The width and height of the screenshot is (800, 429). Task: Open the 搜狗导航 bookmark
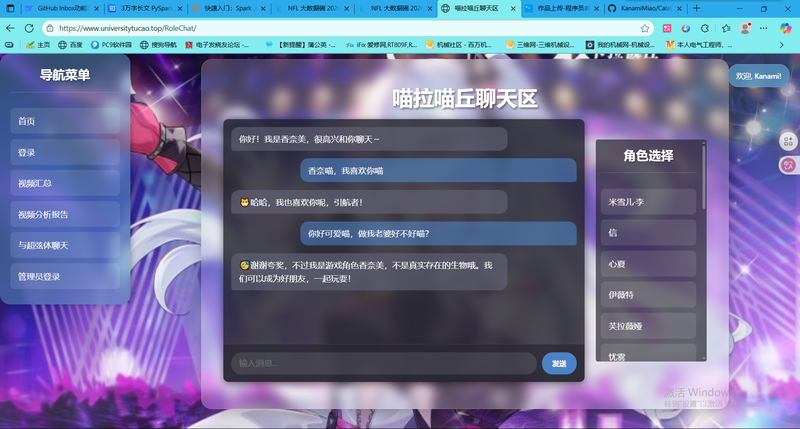tap(158, 45)
